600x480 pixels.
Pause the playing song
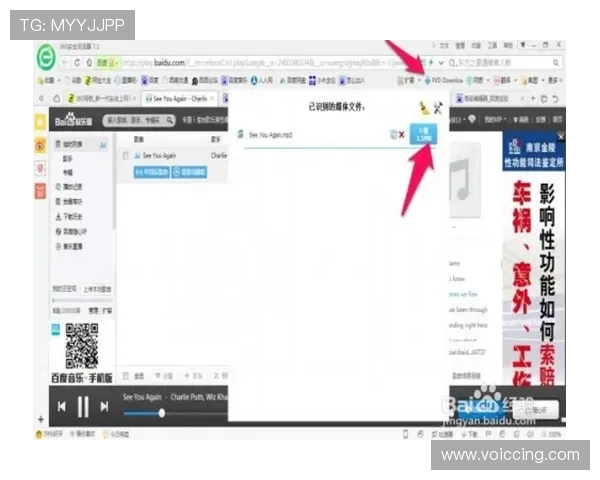pyautogui.click(x=83, y=407)
